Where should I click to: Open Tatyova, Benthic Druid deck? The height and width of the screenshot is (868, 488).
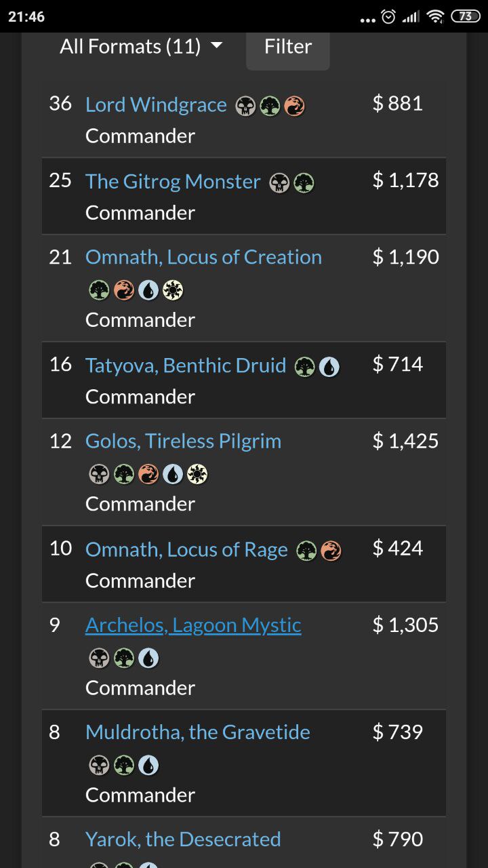(x=186, y=366)
